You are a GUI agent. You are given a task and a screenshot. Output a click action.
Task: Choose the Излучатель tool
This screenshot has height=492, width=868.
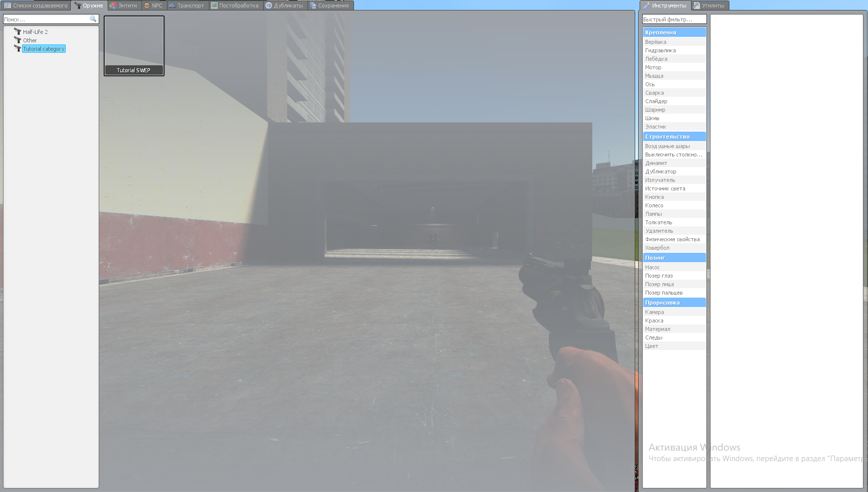674,180
